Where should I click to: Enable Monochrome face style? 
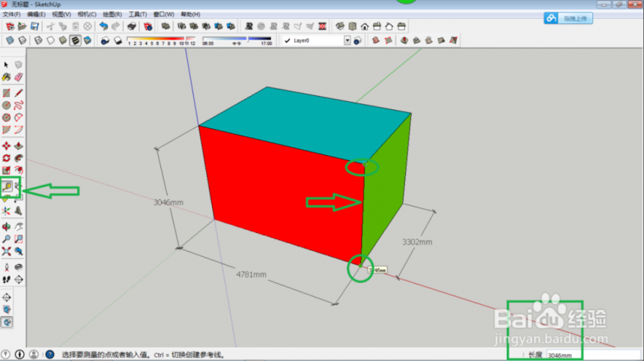tap(88, 40)
